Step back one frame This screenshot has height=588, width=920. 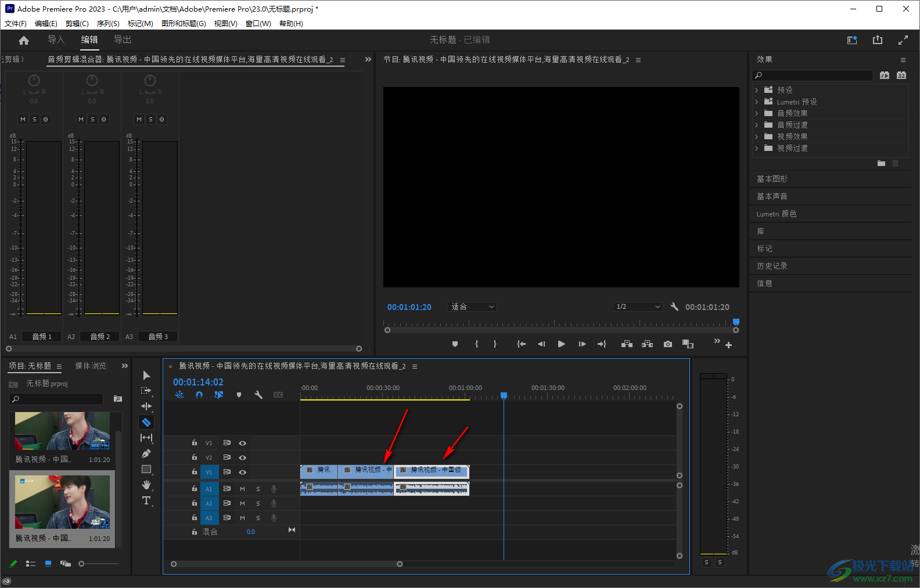coord(541,344)
